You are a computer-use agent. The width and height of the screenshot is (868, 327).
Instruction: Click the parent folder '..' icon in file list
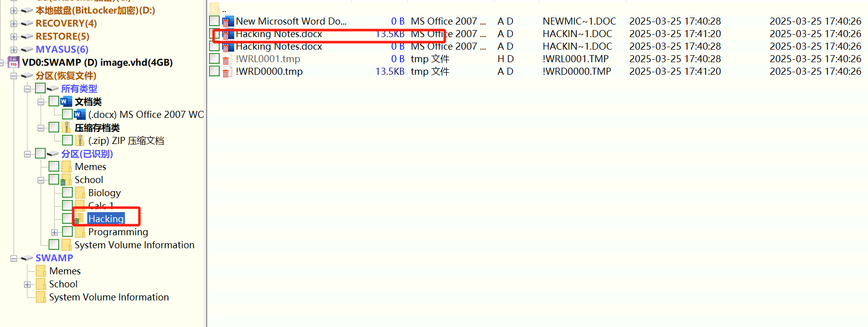(215, 9)
